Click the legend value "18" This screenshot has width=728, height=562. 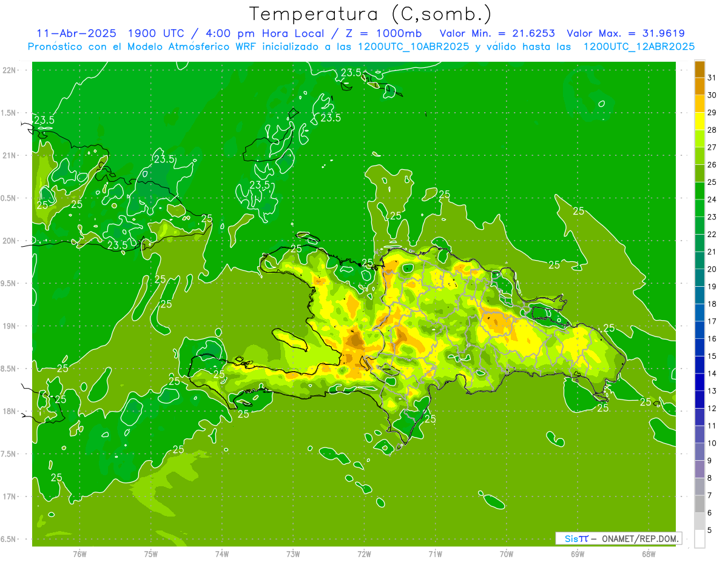coord(712,304)
